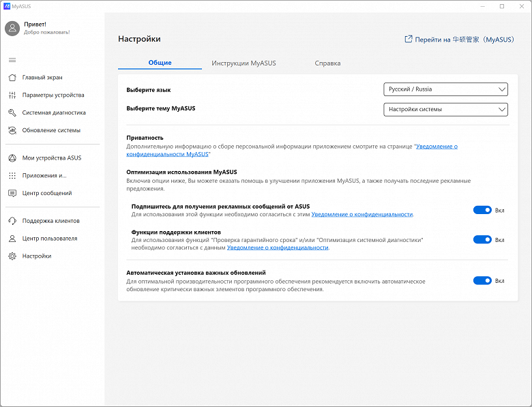This screenshot has width=532, height=407.
Task: Click Привет! greeting text
Action: coord(35,25)
